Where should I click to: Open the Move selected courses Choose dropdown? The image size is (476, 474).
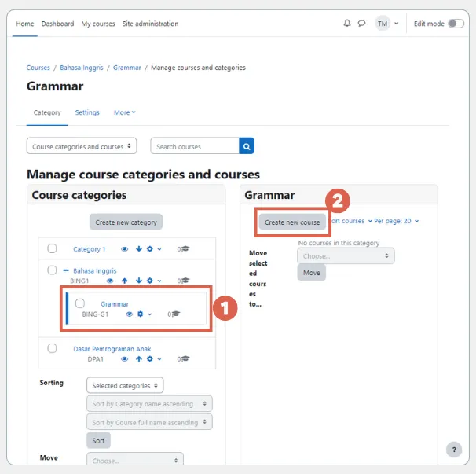tap(346, 255)
